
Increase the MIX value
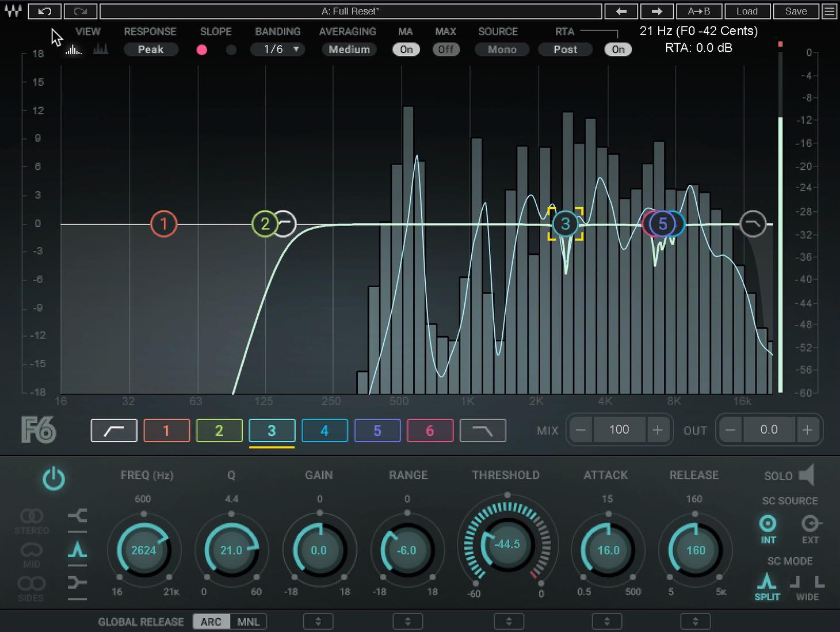(x=657, y=430)
